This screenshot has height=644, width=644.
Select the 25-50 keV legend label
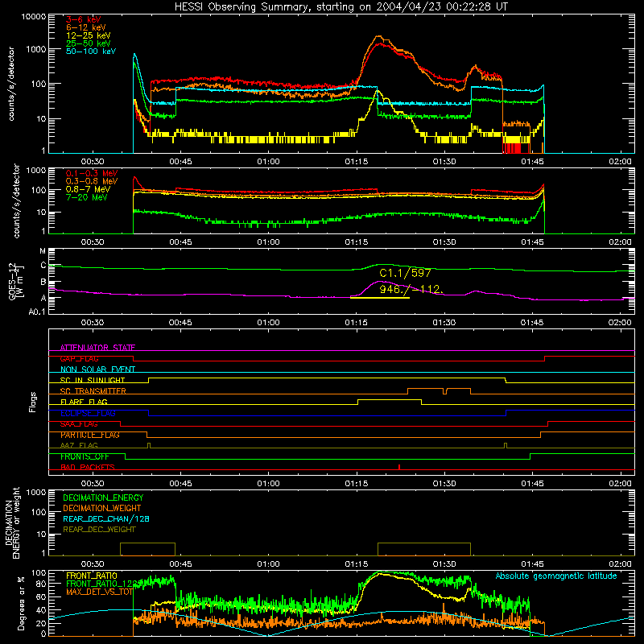[89, 43]
